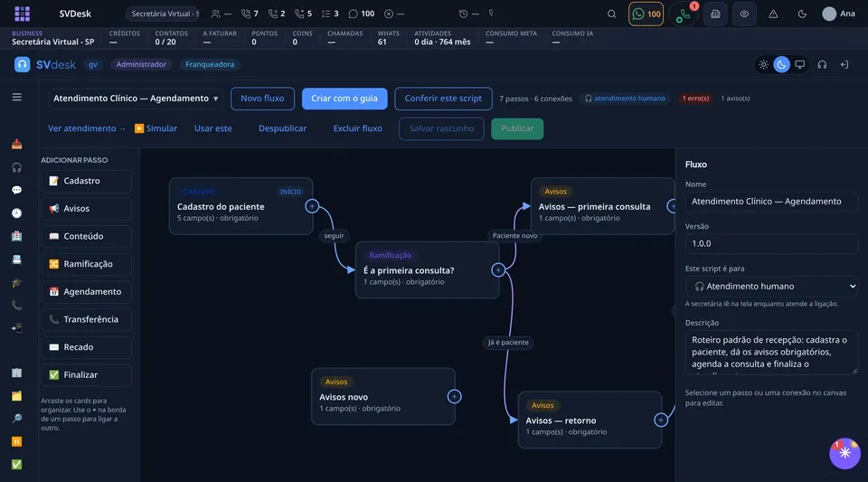Screen dimensions: 868x482
Task: Click the plus connector on Cadastro do paciente
Action: tap(312, 206)
